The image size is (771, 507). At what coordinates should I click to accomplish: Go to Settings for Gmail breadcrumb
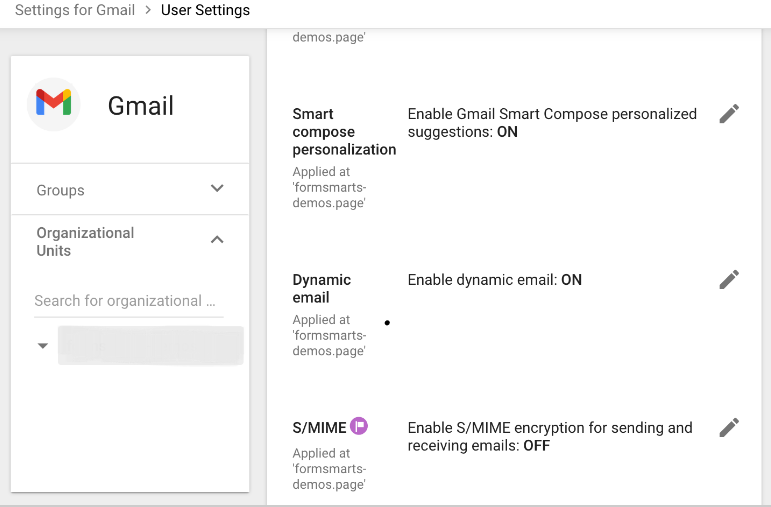[x=75, y=10]
